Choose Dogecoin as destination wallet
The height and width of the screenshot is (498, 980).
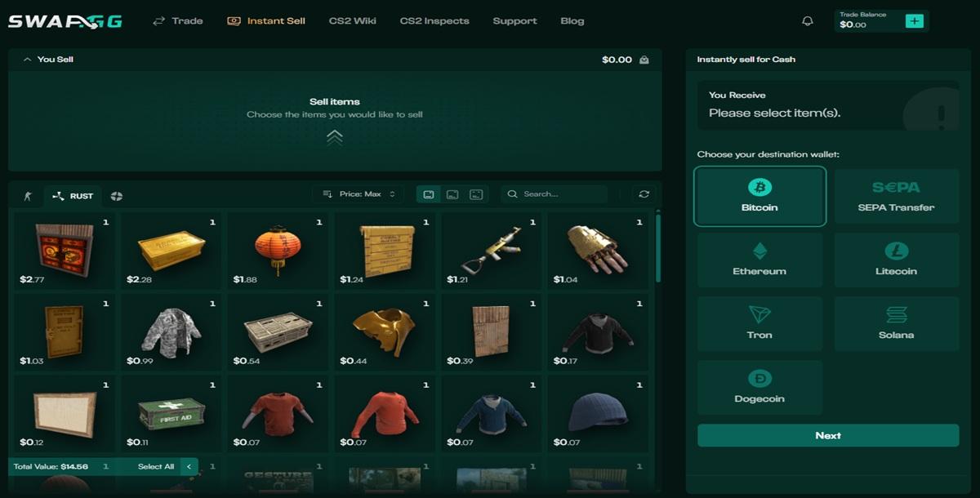pos(759,388)
